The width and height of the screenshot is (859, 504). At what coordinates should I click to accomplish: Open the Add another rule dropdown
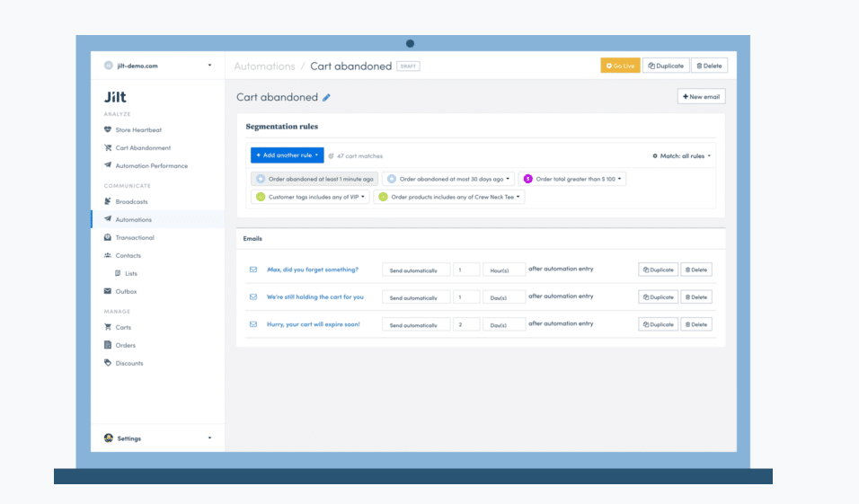point(287,155)
